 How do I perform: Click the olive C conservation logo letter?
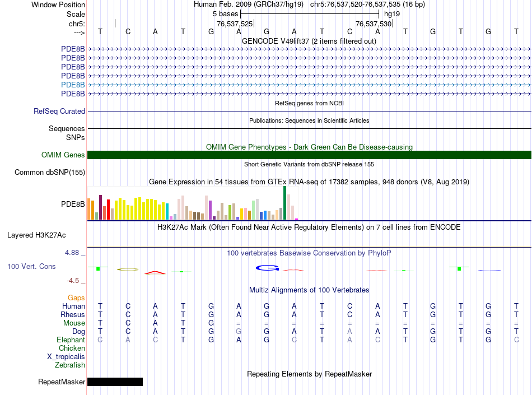pos(128,269)
